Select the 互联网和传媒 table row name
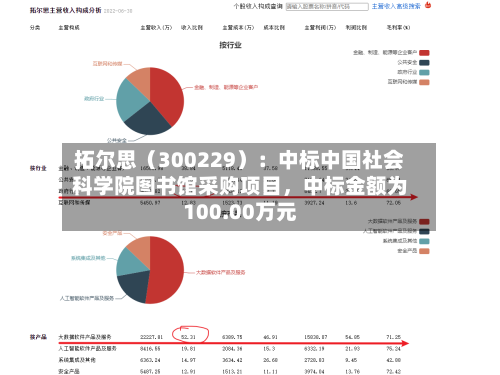 [74, 203]
